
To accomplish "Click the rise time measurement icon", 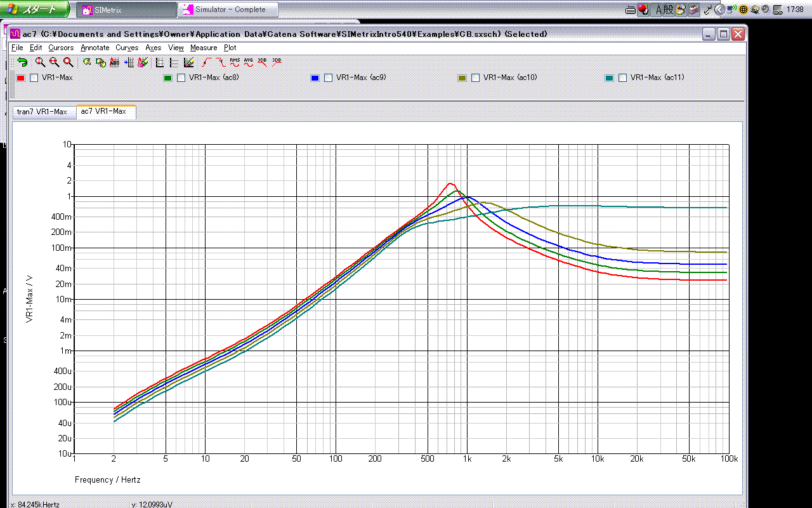I will (x=206, y=62).
